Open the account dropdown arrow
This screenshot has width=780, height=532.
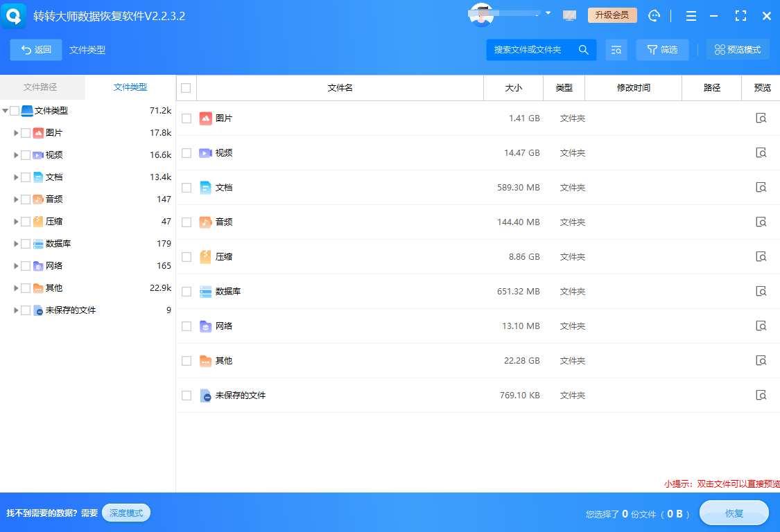[548, 12]
